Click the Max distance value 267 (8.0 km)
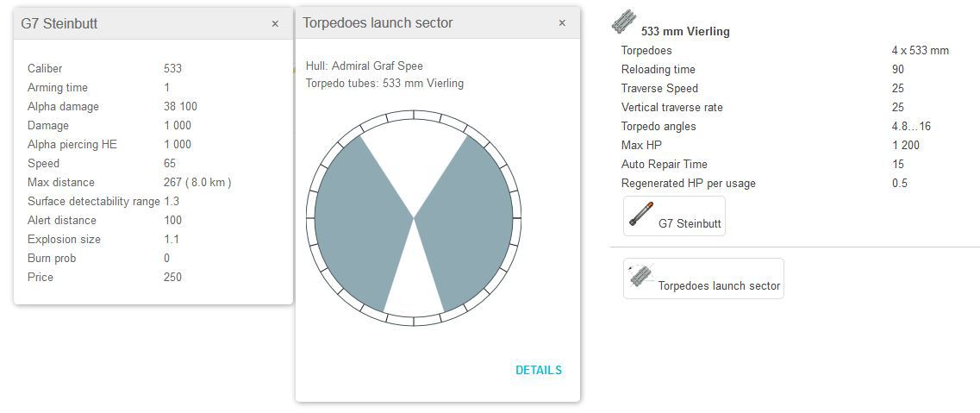The image size is (980, 413). click(x=197, y=183)
